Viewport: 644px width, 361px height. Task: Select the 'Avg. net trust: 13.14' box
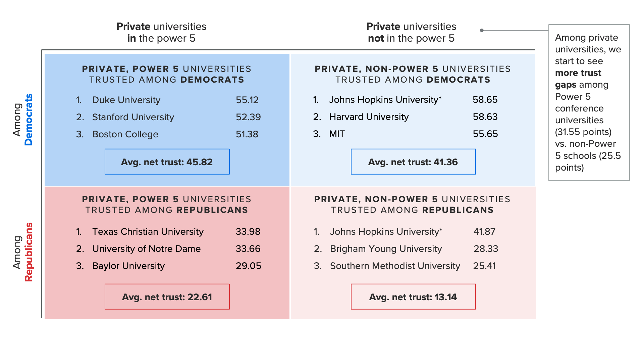[413, 297]
